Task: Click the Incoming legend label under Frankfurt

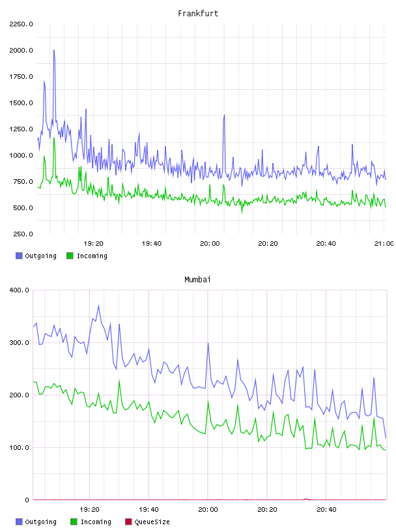Action: [92, 256]
